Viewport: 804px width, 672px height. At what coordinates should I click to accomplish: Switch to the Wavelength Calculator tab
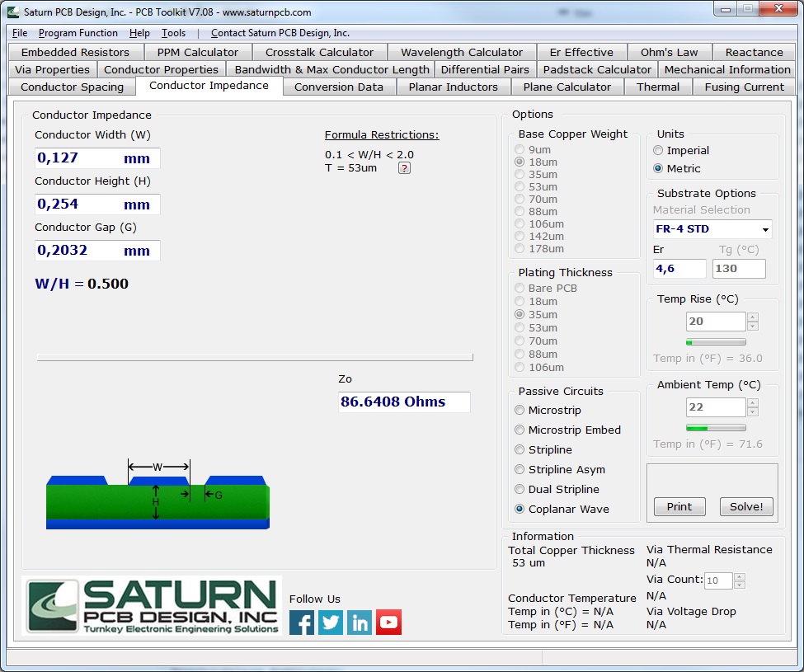point(462,52)
